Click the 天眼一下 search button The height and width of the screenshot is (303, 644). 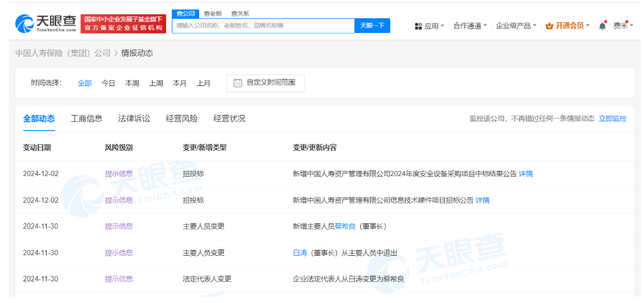pos(372,26)
